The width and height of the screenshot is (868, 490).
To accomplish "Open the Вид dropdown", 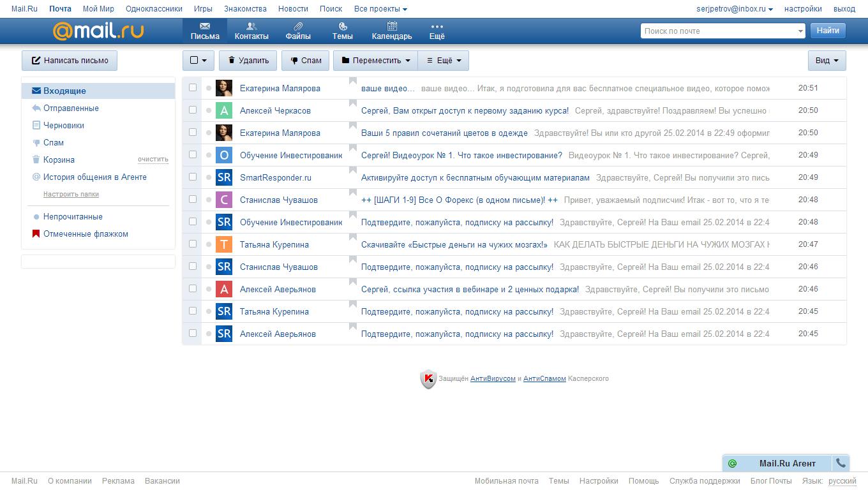I will (x=827, y=61).
